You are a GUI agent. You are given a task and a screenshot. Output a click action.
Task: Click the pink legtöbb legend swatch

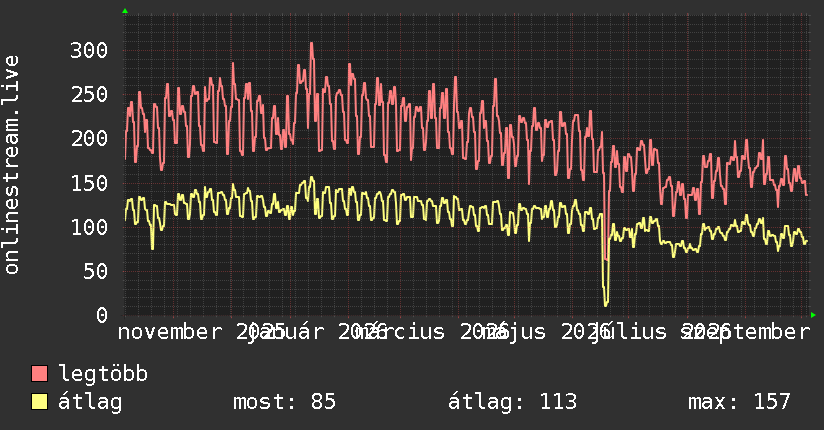pyautogui.click(x=39, y=373)
